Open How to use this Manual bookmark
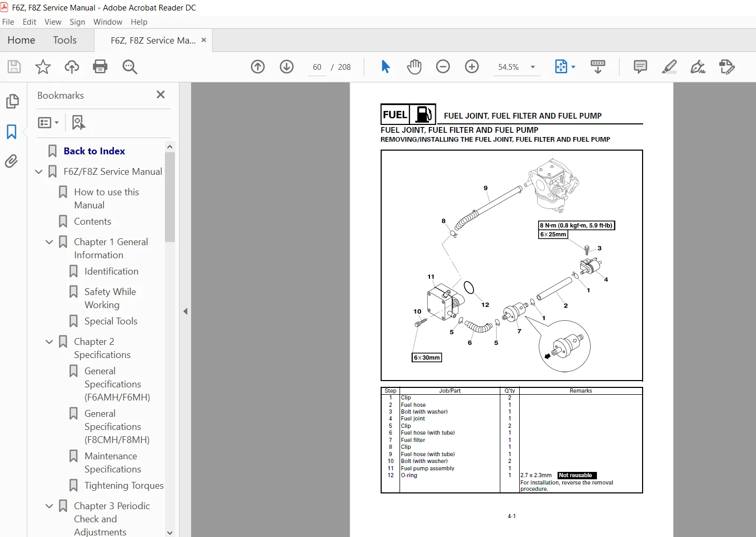 (x=107, y=198)
